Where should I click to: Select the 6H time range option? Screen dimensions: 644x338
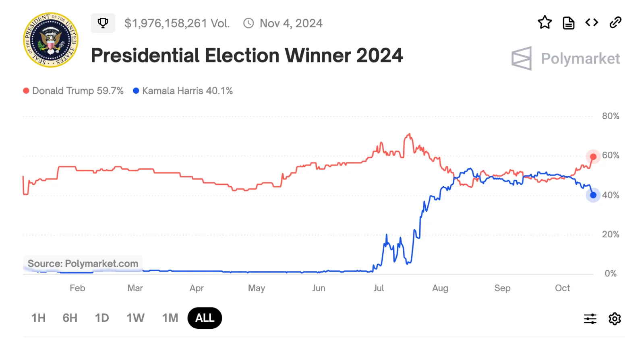click(x=69, y=318)
